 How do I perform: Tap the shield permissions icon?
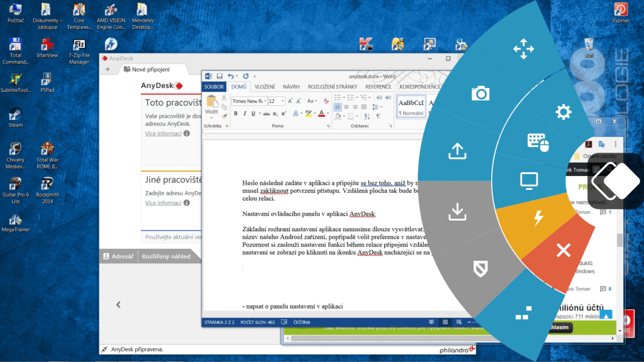click(x=480, y=269)
